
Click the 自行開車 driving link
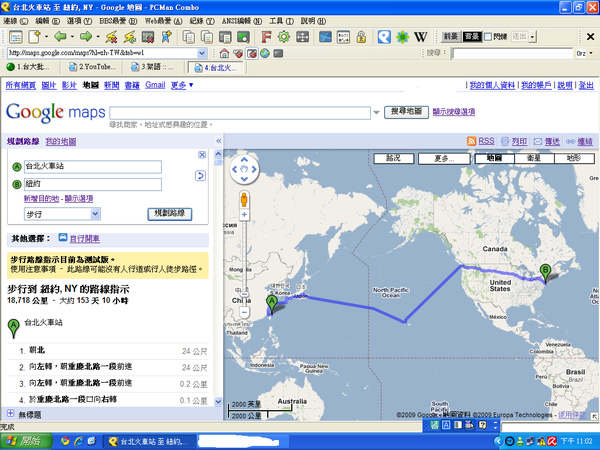point(85,238)
